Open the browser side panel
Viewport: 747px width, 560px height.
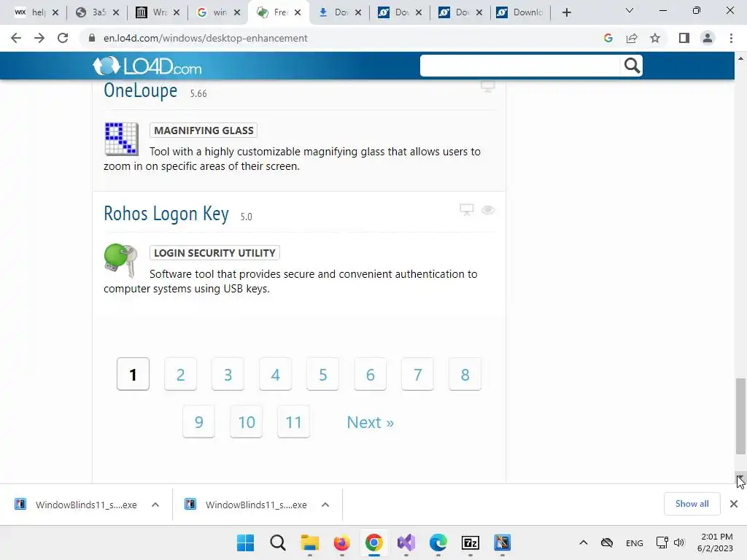[684, 38]
